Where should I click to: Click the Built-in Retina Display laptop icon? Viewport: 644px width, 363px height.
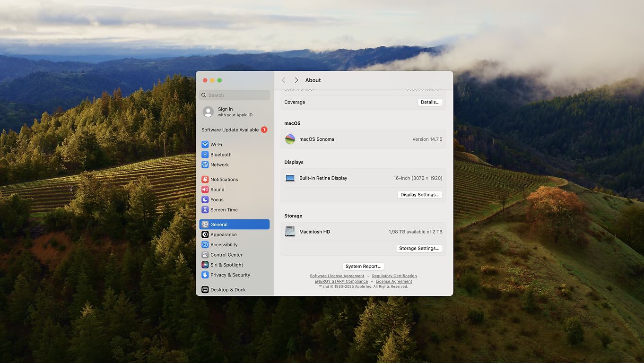[x=290, y=178]
